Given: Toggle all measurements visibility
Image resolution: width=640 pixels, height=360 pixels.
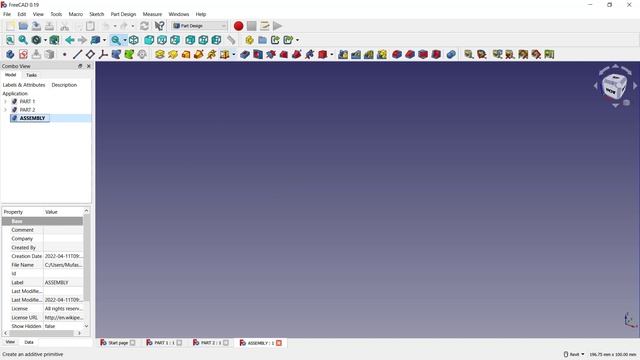Looking at the screenshot, I should [523, 54].
